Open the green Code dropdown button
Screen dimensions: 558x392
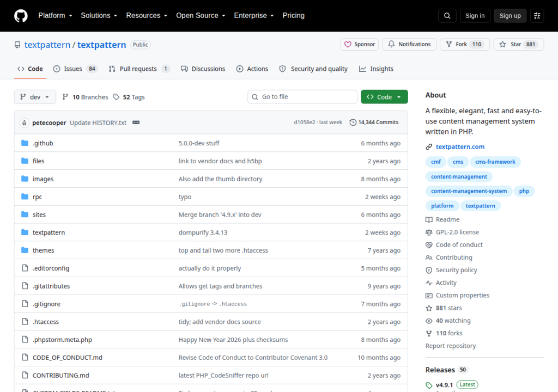[384, 97]
